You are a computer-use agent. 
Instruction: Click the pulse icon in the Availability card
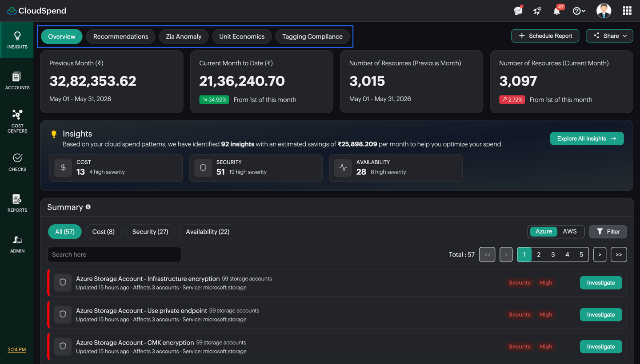[343, 168]
